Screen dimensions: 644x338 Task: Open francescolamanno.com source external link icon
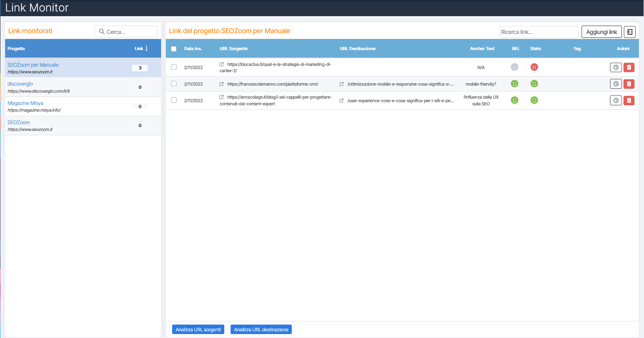[222, 84]
